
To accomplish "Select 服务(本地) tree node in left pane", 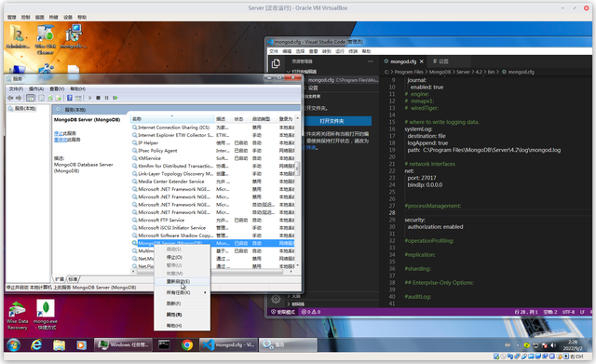I will coord(25,109).
